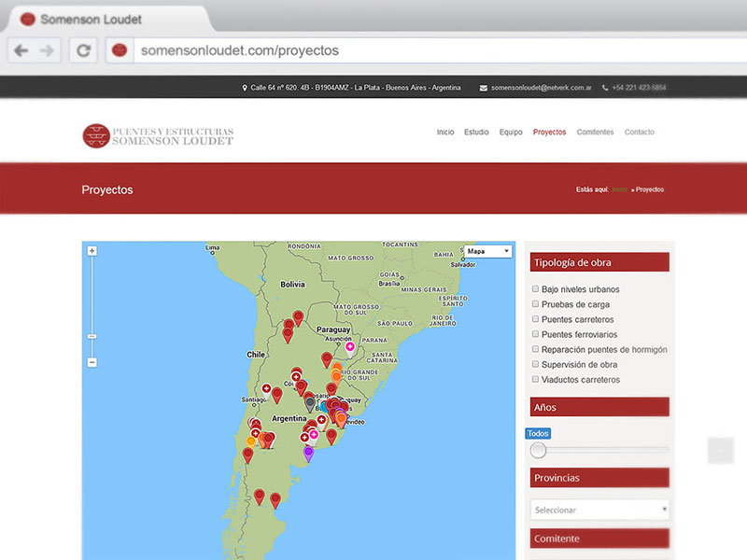Click the Somenson Loudet site logo
Viewport: 747px width, 560px height.
click(x=158, y=136)
